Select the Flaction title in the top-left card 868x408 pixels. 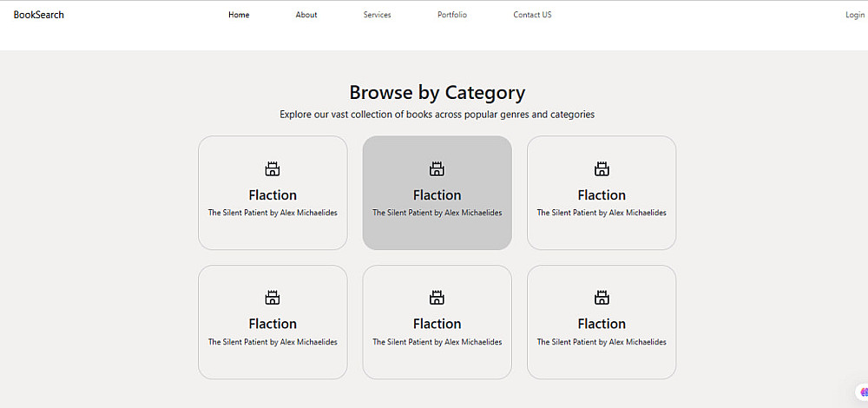click(x=273, y=195)
